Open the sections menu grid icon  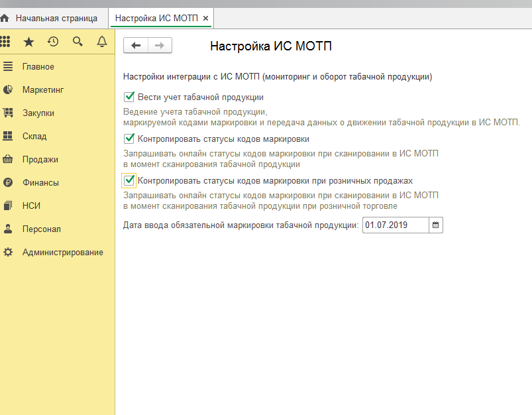pos(6,42)
